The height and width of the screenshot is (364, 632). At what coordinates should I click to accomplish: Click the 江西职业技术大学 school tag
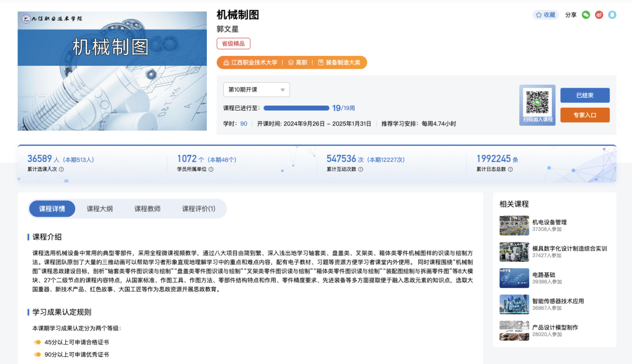250,62
